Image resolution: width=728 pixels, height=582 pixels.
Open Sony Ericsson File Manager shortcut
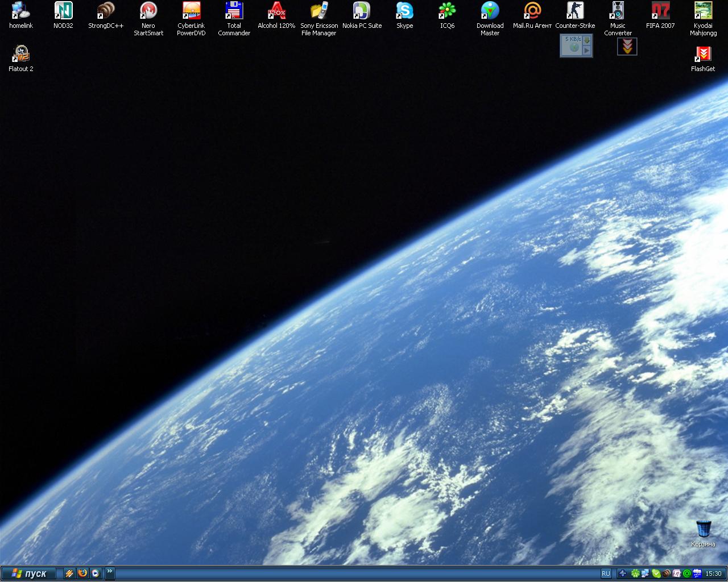pyautogui.click(x=319, y=19)
